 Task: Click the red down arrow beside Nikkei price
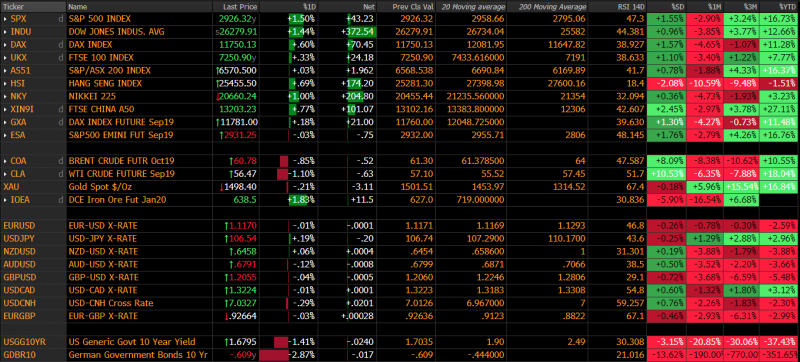tap(218, 96)
